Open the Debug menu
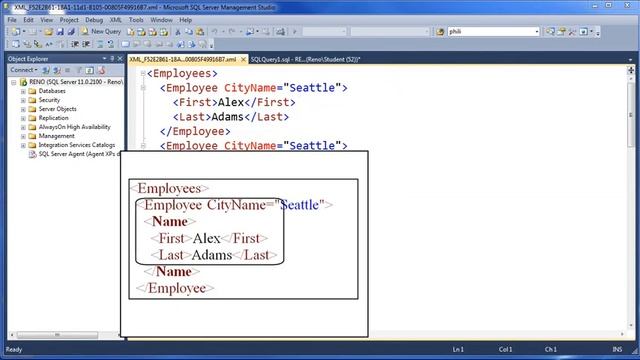 coord(94,20)
